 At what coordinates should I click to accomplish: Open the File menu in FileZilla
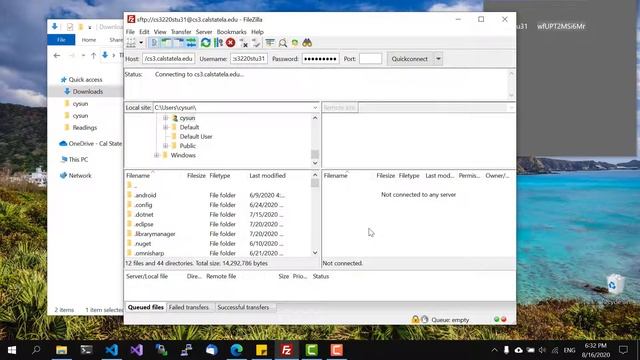pyautogui.click(x=130, y=32)
